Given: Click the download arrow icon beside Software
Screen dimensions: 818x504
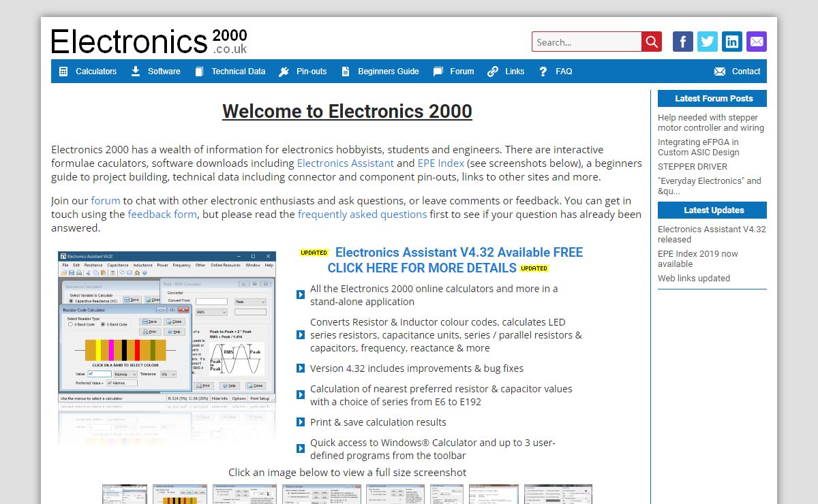Looking at the screenshot, I should pos(136,72).
